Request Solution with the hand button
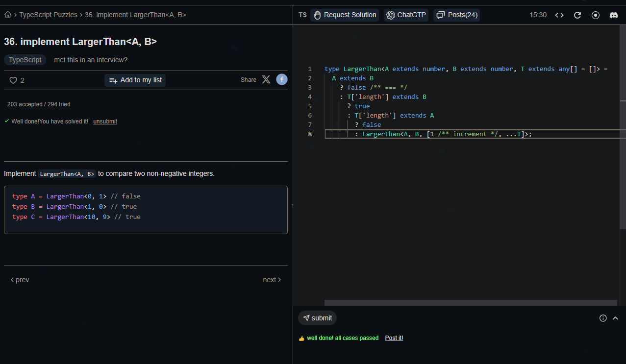Viewport: 626px width, 364px height. click(x=345, y=15)
